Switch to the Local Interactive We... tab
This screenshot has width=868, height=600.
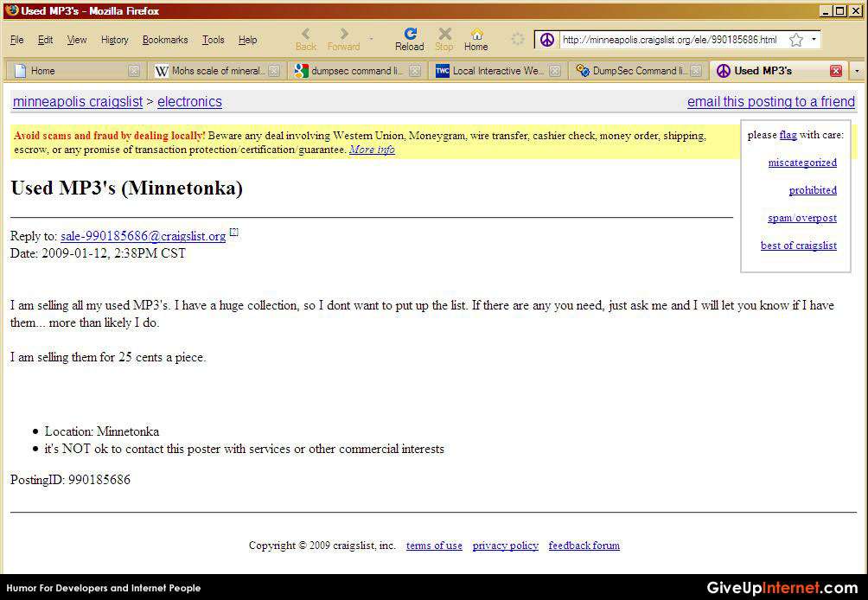tap(498, 71)
